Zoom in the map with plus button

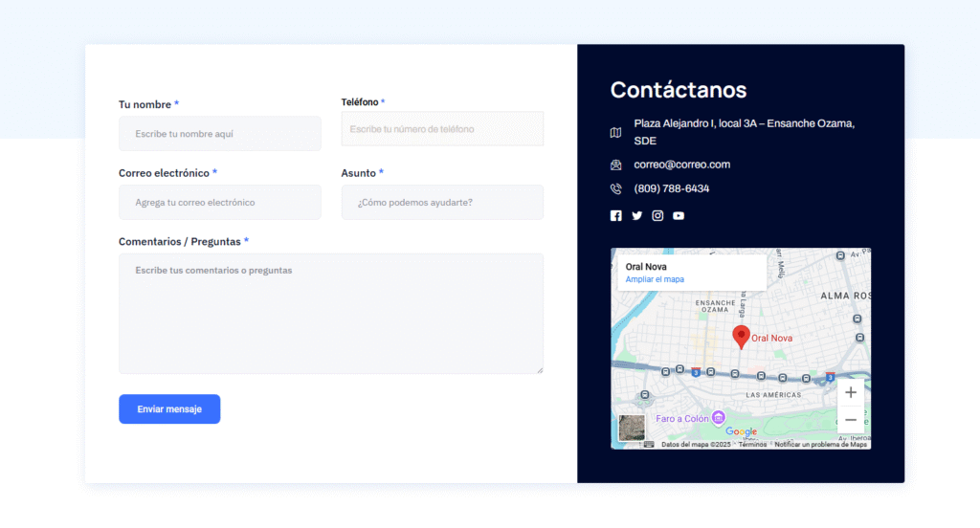point(850,393)
